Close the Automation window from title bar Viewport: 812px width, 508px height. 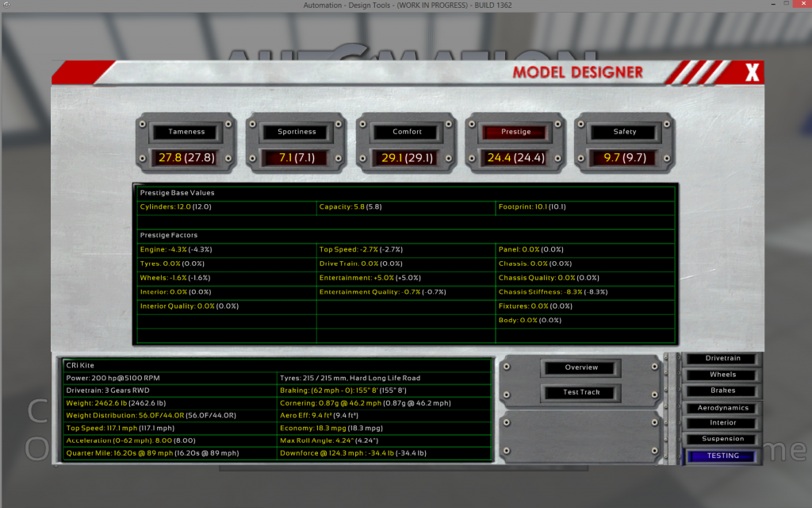coord(803,4)
